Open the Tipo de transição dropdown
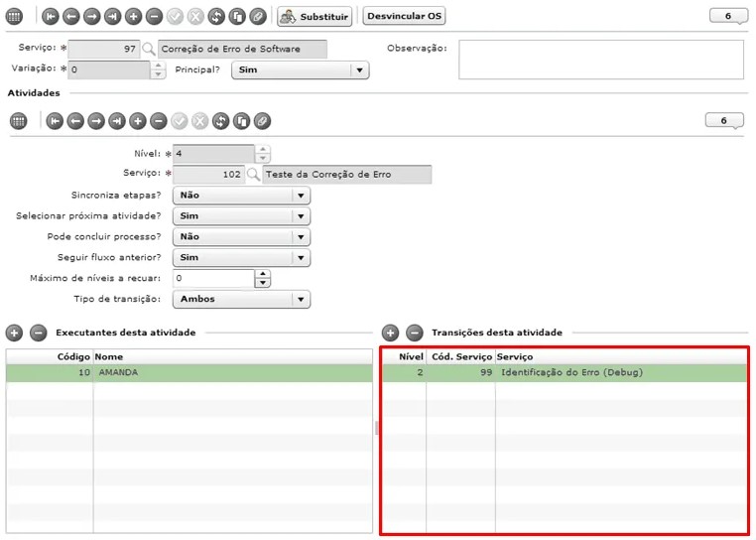The image size is (756, 540). coord(241,299)
